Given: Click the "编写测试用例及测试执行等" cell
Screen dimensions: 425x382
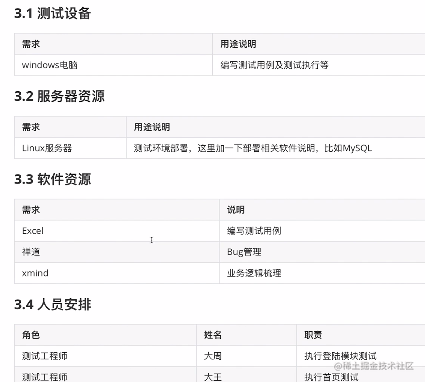Looking at the screenshot, I should coord(319,65).
